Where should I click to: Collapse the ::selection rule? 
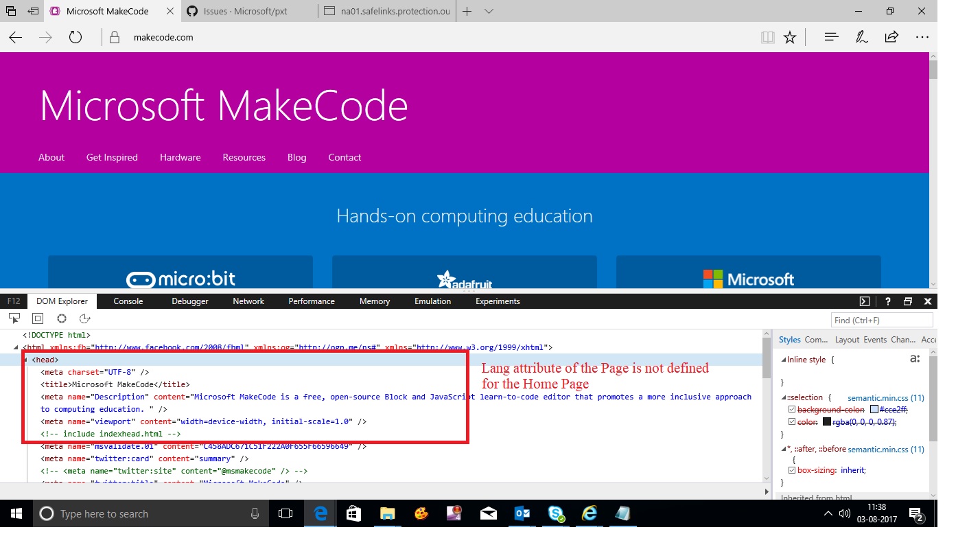784,397
